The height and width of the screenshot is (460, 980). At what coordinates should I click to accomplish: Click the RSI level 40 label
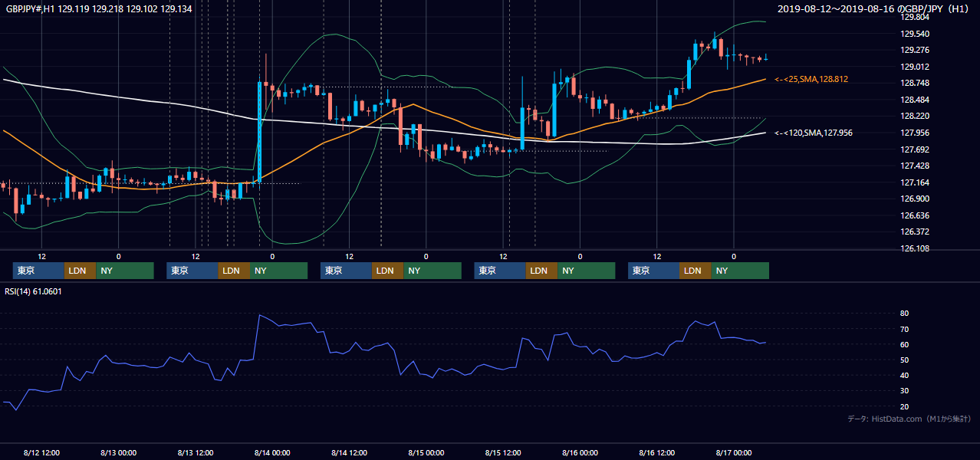[x=904, y=375]
